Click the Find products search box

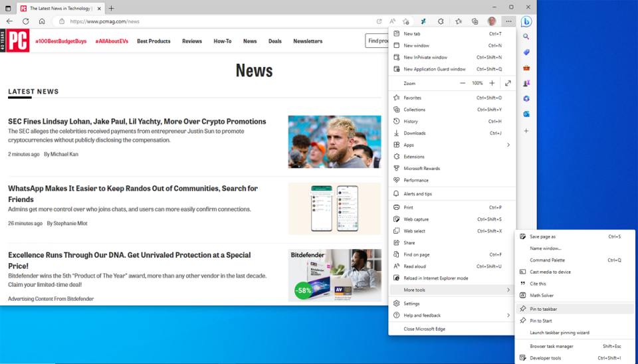377,41
